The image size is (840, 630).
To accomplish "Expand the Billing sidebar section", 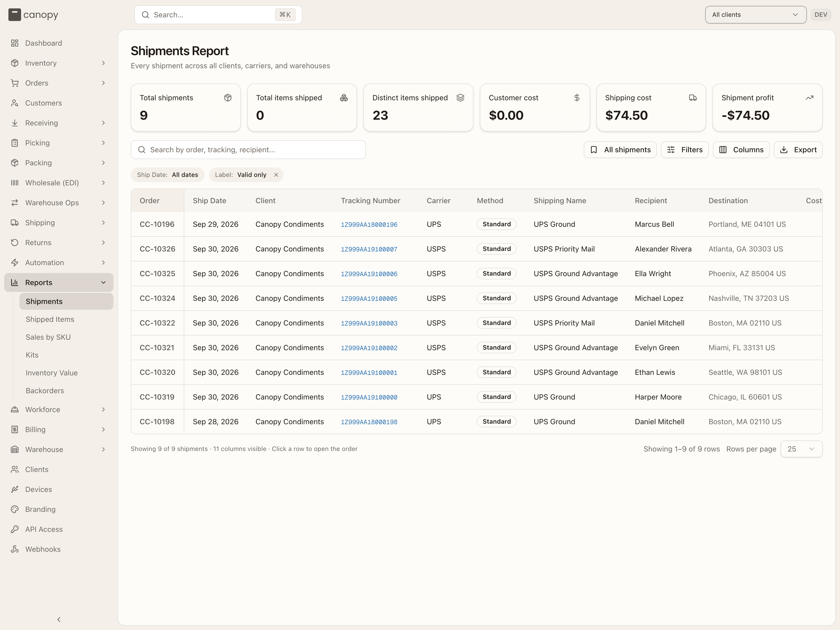I will (59, 429).
